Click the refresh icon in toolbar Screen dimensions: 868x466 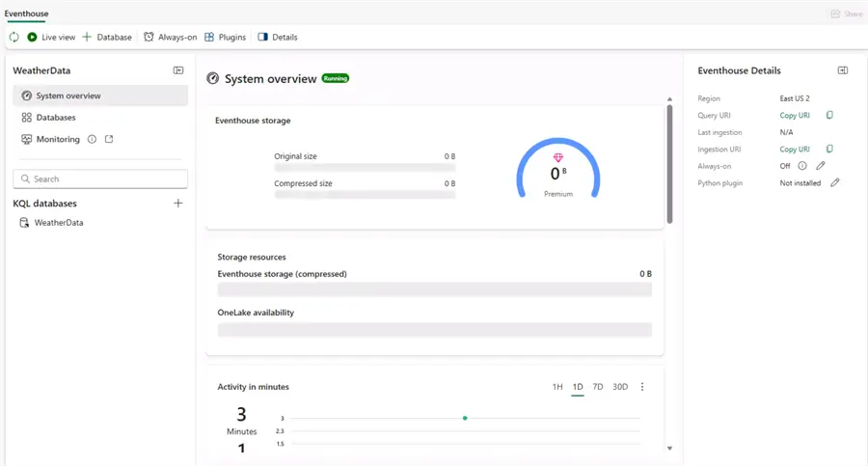(x=14, y=37)
